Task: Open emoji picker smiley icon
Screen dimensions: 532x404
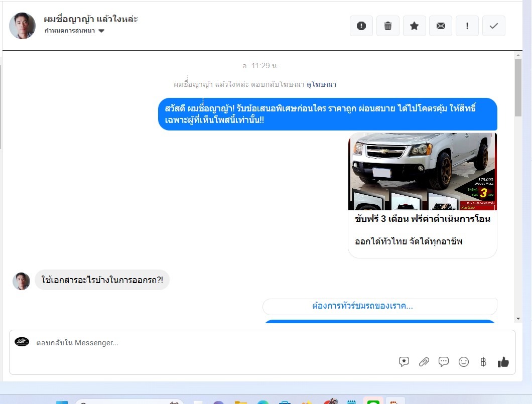Action: 464,362
